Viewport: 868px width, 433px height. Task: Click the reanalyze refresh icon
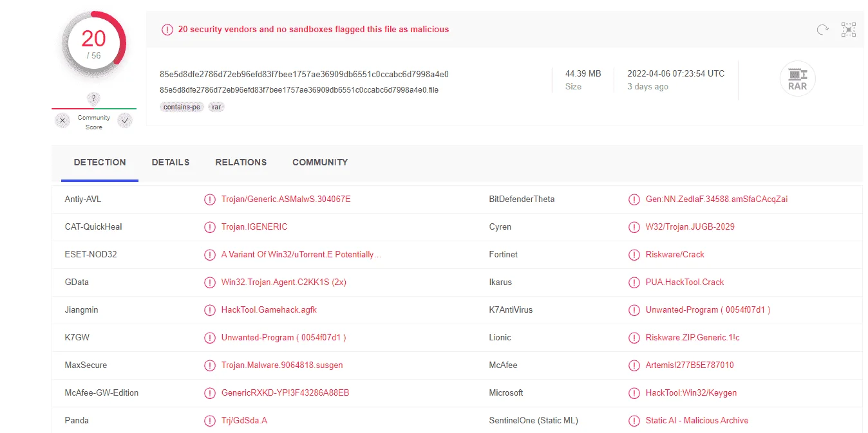click(822, 30)
